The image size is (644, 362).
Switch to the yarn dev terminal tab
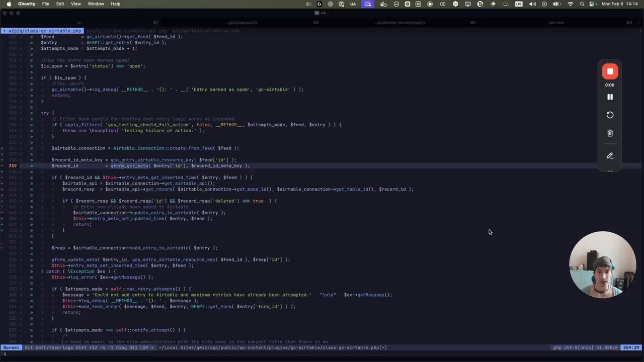(x=556, y=23)
